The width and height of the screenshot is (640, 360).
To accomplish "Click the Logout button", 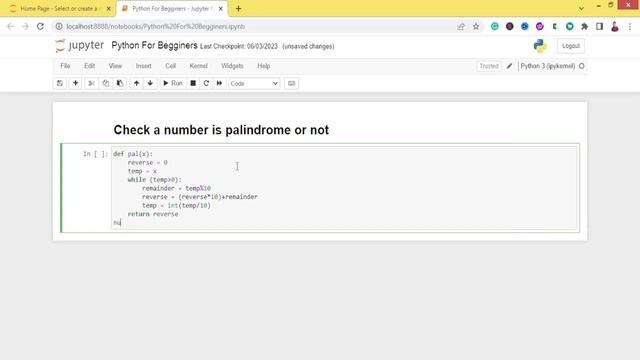I will click(571, 46).
